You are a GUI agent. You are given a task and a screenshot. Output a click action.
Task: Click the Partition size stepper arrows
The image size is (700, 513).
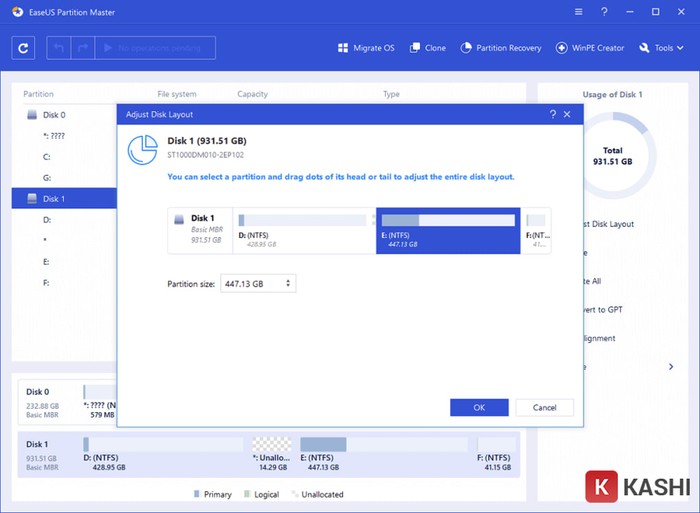[288, 283]
